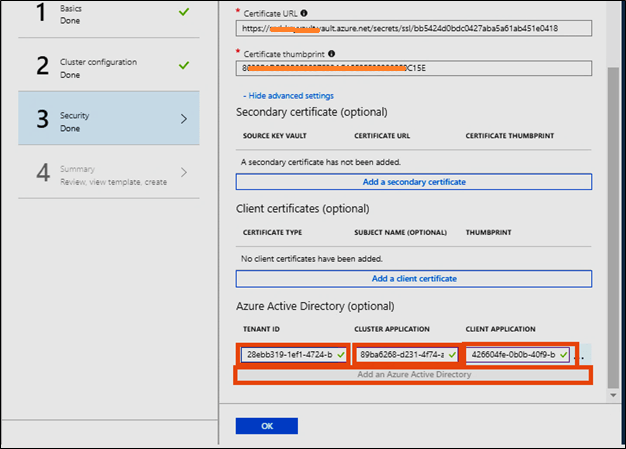Click the validation checkmark in Tenant ID field
626x449 pixels.
click(341, 354)
